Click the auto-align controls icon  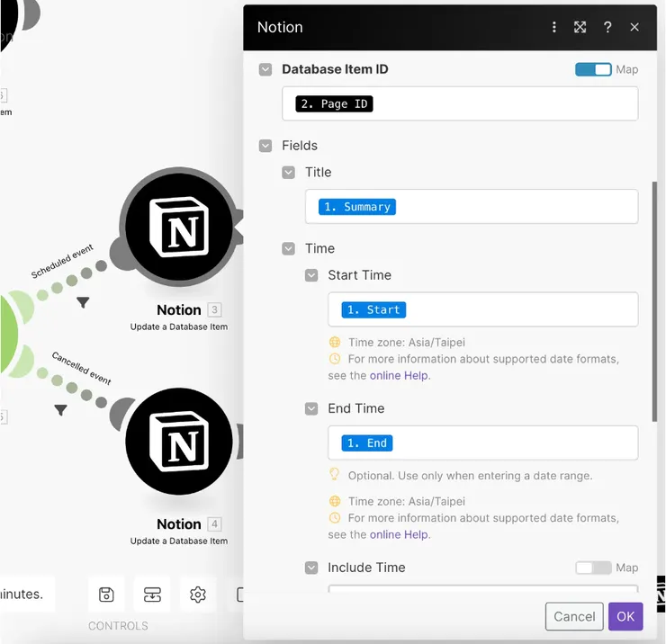pyautogui.click(x=152, y=595)
